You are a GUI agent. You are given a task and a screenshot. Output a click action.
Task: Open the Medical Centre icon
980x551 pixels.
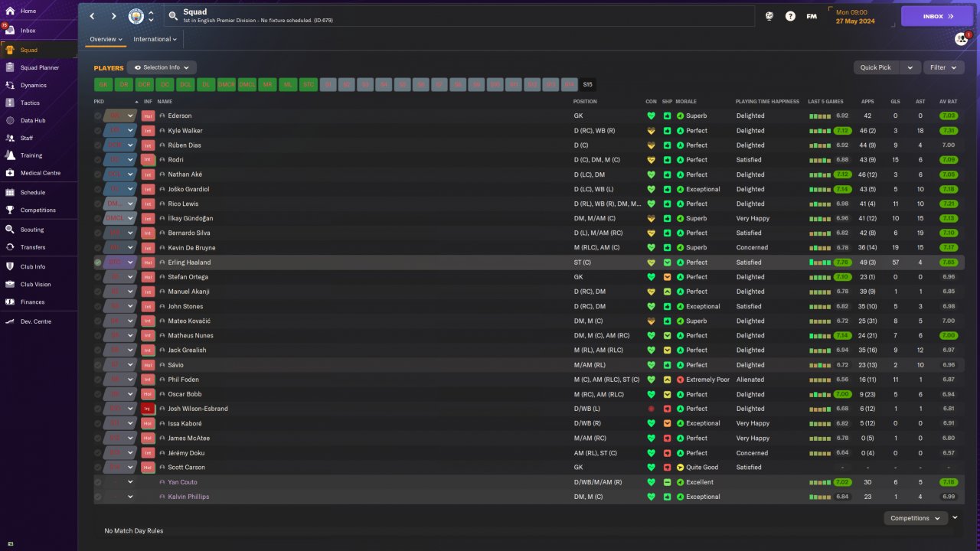(x=10, y=173)
